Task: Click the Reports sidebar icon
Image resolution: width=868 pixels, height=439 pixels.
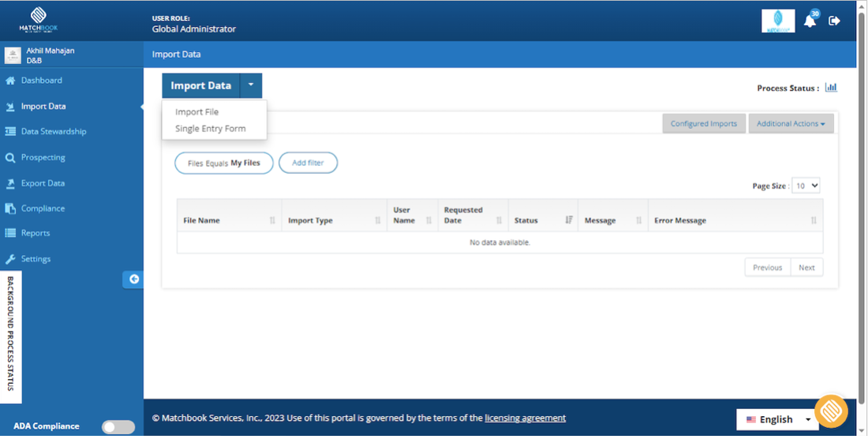Action: click(x=10, y=233)
